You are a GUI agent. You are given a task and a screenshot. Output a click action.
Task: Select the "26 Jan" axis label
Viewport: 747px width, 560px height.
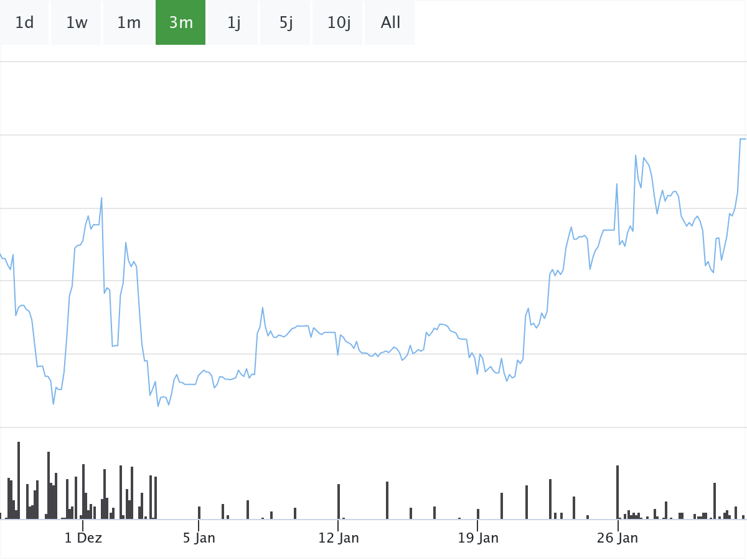pos(618,538)
